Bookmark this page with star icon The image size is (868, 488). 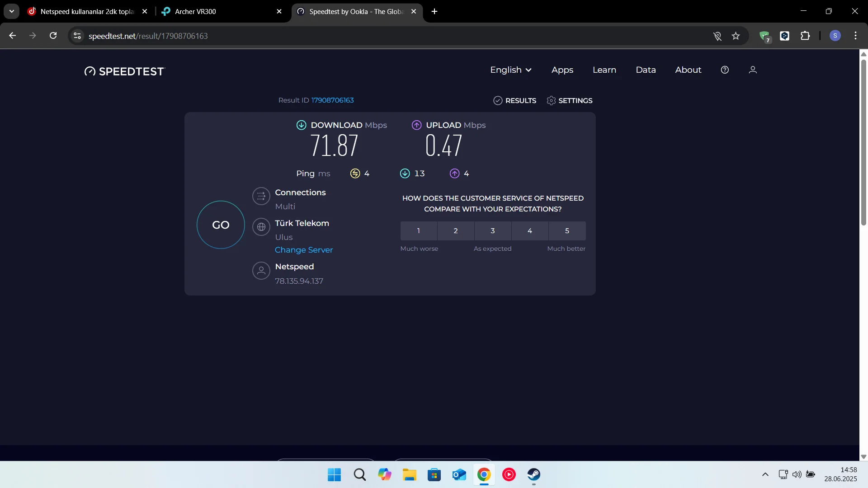736,36
